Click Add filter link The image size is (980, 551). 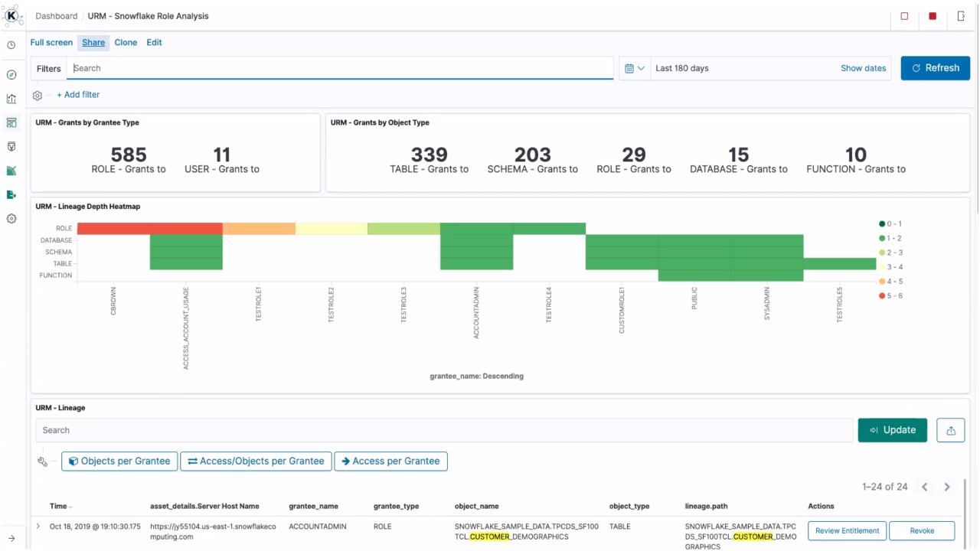(78, 95)
